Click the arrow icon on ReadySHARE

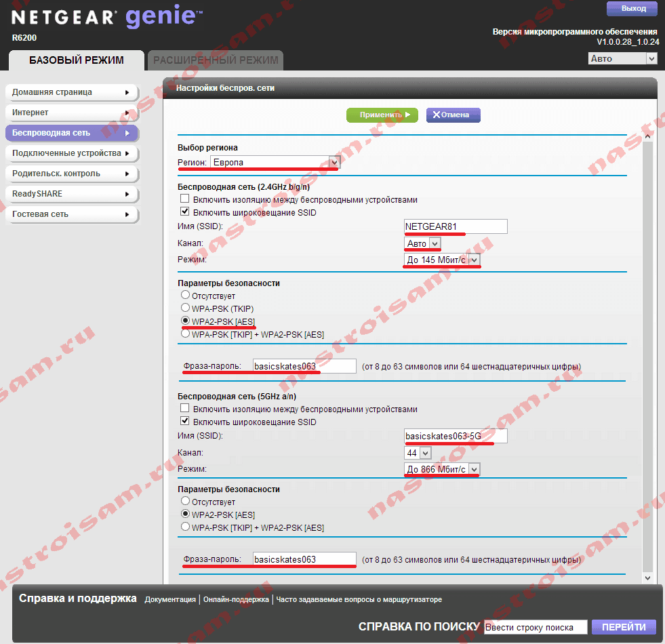point(127,194)
